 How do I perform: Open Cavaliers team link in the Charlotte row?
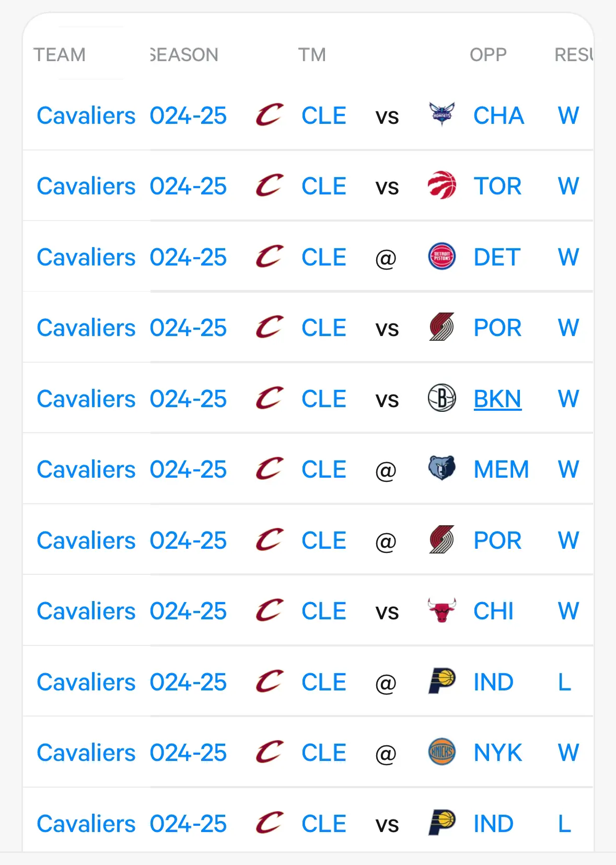(x=86, y=116)
